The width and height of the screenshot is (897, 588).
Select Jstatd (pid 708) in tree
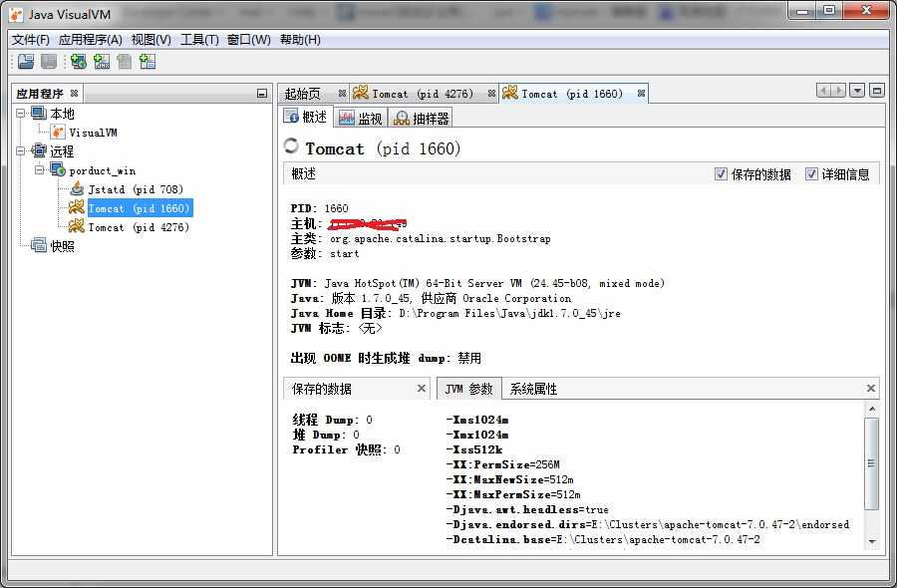coord(136,189)
